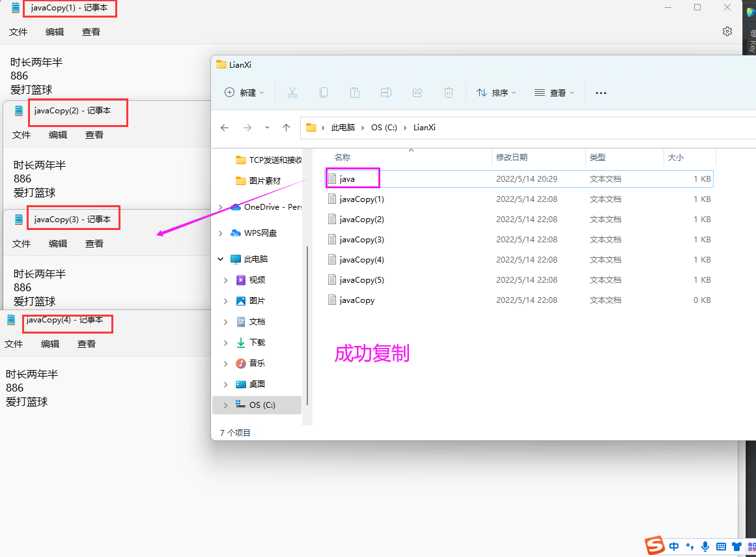Click the Copy icon in Explorer toolbar
The width and height of the screenshot is (756, 557).
(324, 93)
